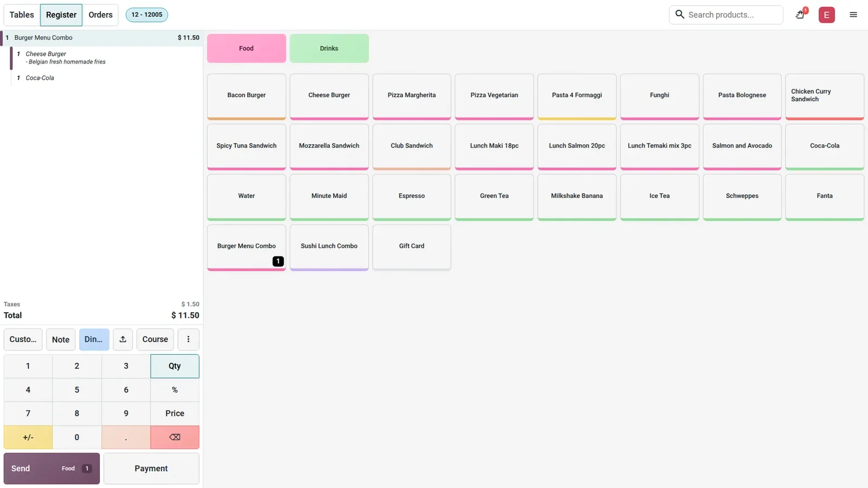Tap numpad key 5
This screenshot has width=868, height=488.
77,390
